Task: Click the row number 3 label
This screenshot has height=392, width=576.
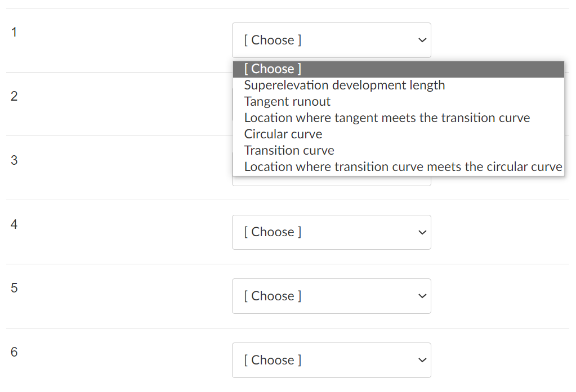Action: click(14, 160)
